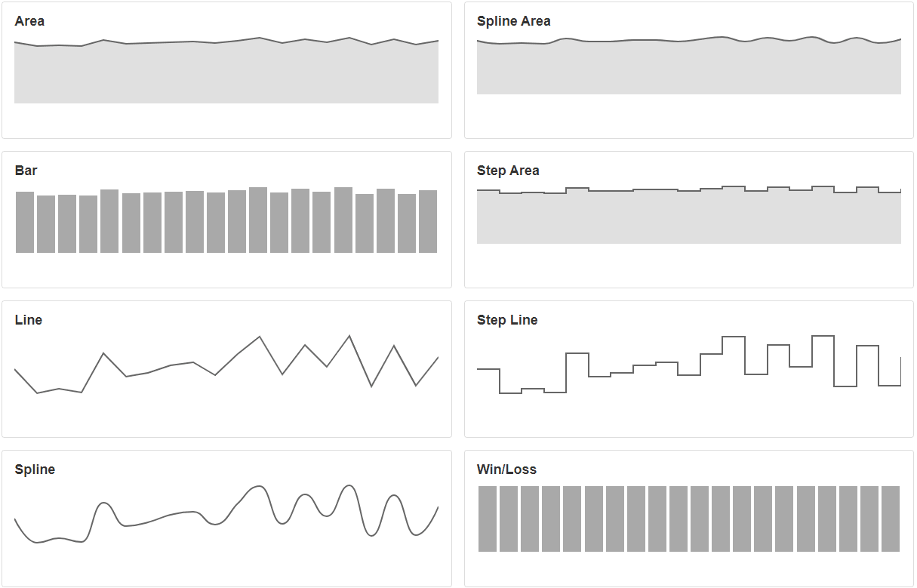
Task: Select the Spline Area sparkline chart
Action: pyautogui.click(x=689, y=65)
